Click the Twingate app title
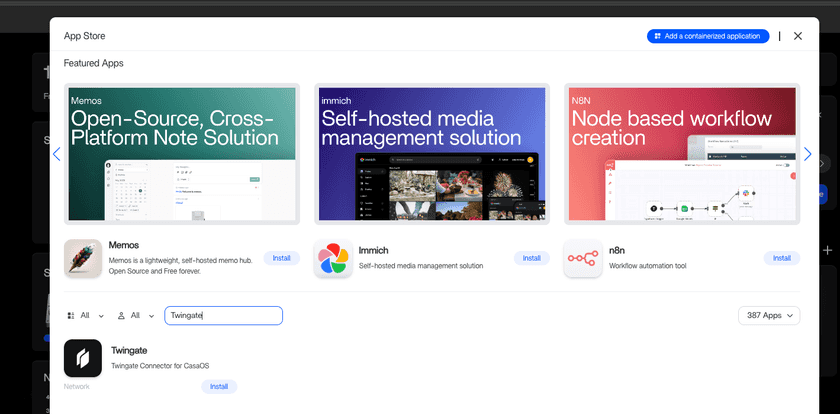Viewport: 840px width, 414px height. pos(129,350)
